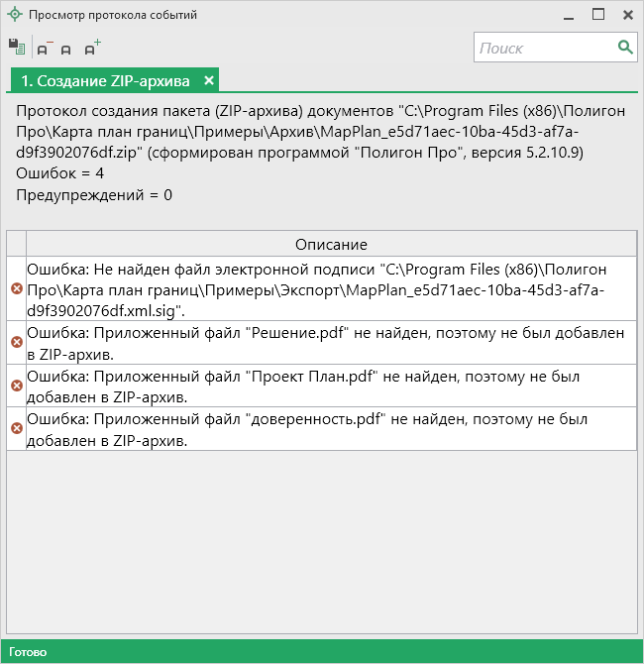Click error icon for missing signature file
Viewport: 644px width, 664px height.
click(x=16, y=288)
